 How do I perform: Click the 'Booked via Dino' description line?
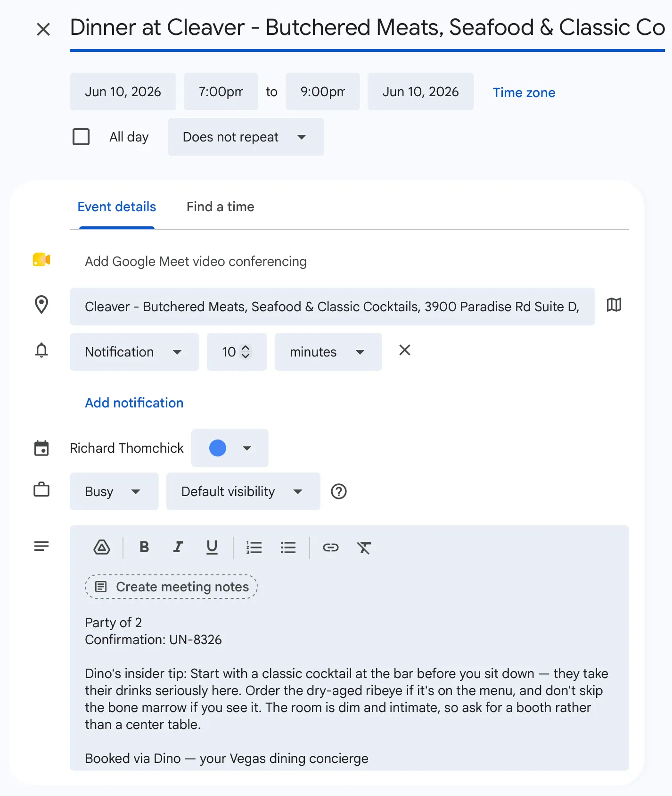(x=227, y=758)
